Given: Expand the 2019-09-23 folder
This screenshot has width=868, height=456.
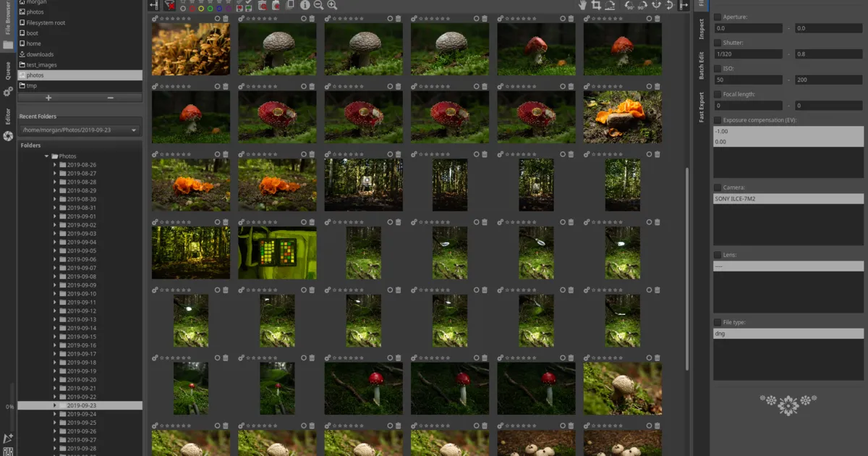Looking at the screenshot, I should point(55,406).
